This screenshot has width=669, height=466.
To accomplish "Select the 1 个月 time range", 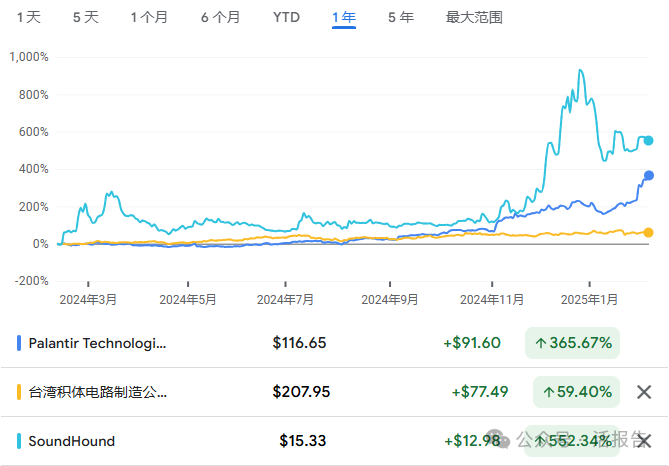I will (x=149, y=17).
